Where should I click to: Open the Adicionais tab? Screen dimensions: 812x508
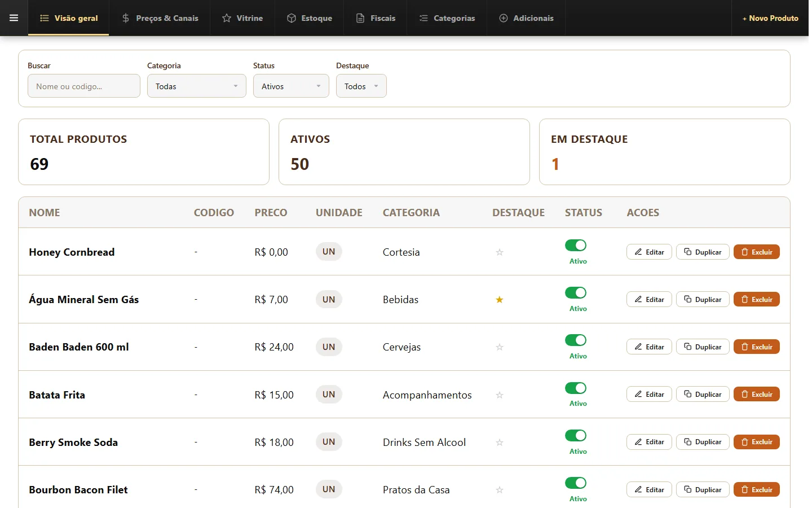(x=526, y=18)
